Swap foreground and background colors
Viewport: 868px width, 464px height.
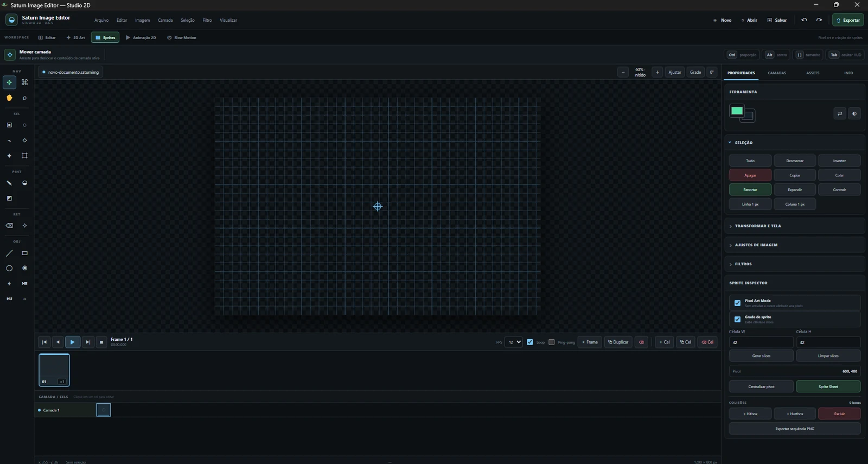click(840, 113)
